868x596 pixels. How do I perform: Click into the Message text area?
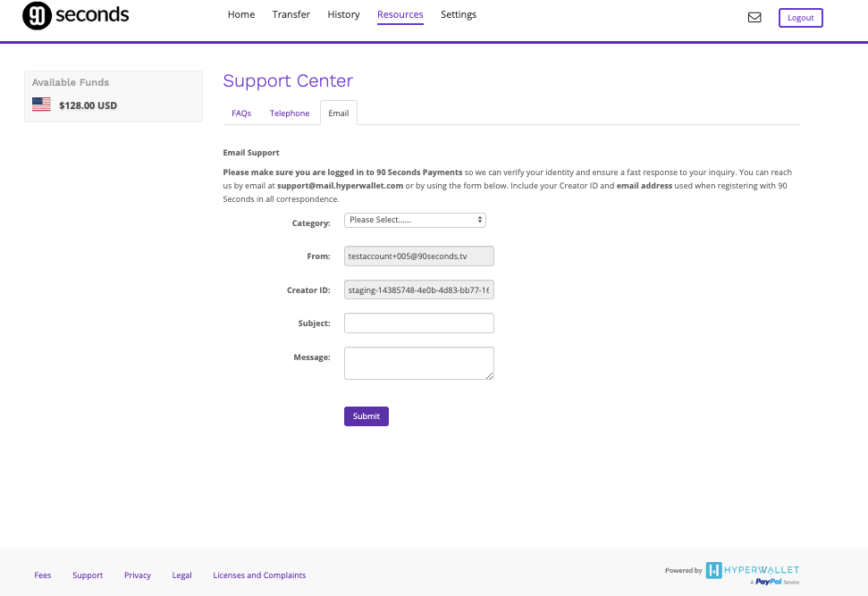(x=418, y=363)
